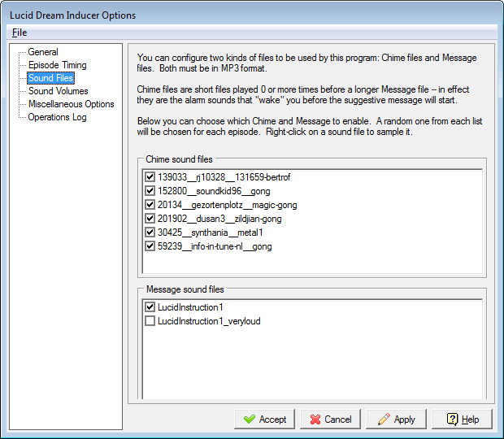Viewport: 504px width, 439px height.
Task: Open the File menu
Action: (20, 33)
